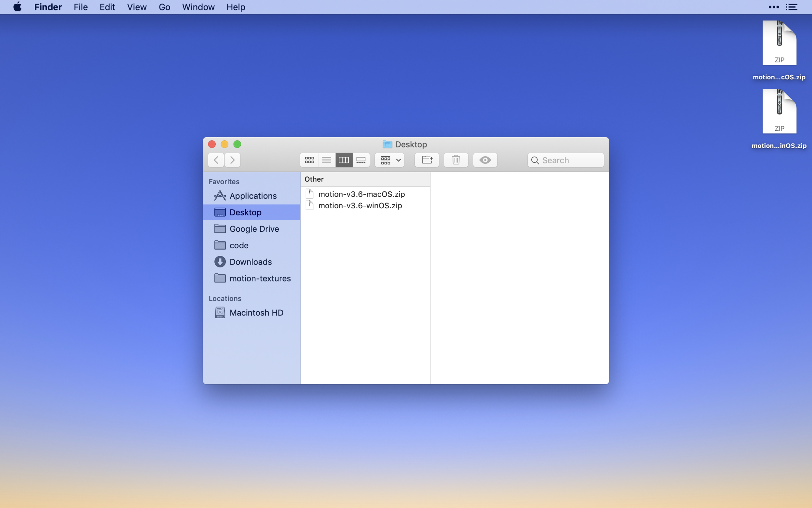Click the magnifying glass search icon

coord(535,160)
